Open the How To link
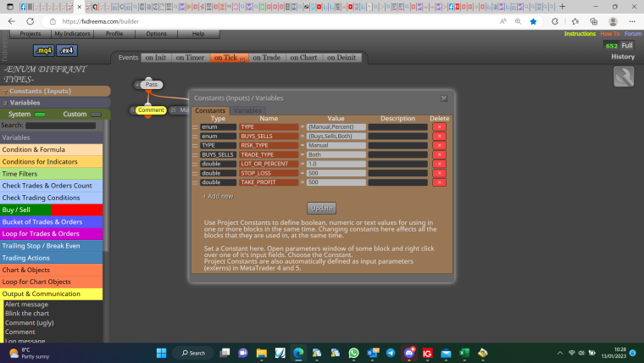 610,34
